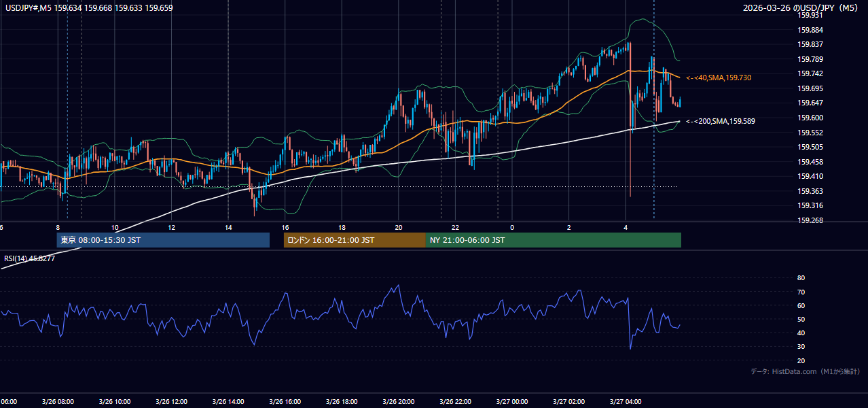This screenshot has width=868, height=408.
Task: Click price axis value 159.316
Action: pos(810,205)
